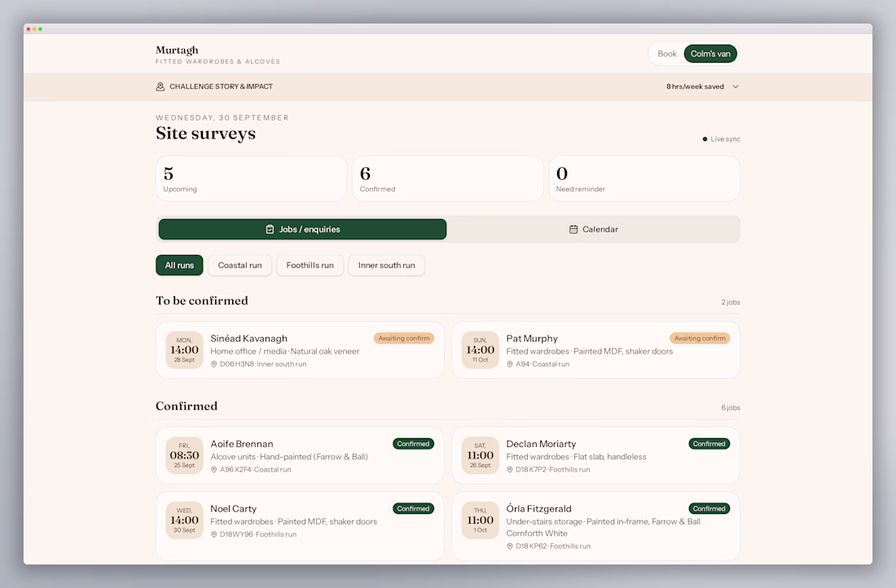
Task: Filter by All runs
Action: pyautogui.click(x=179, y=265)
